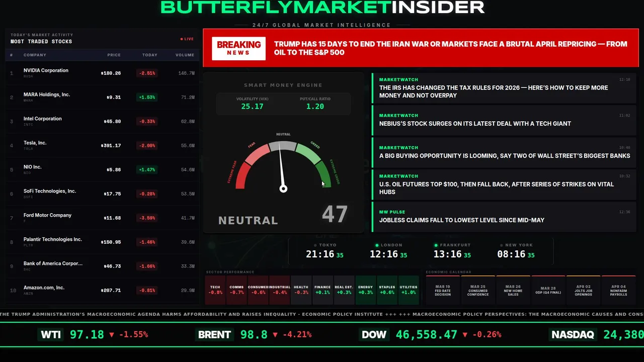Open the IRS tax rules 2026 article
Screen dimensions: 644x362
(504, 88)
